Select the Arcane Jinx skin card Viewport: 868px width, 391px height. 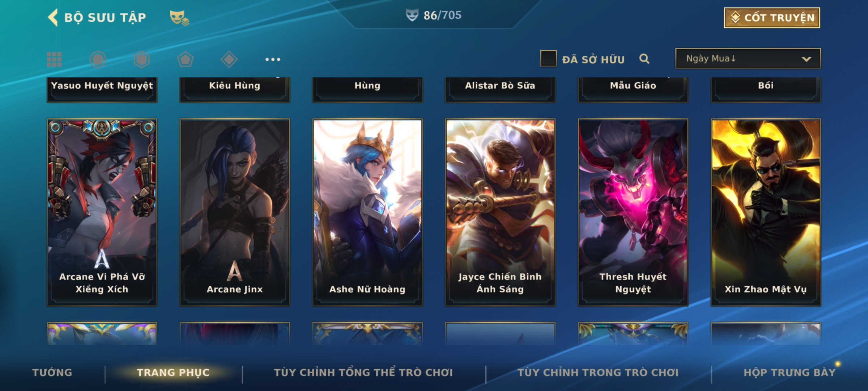point(235,213)
